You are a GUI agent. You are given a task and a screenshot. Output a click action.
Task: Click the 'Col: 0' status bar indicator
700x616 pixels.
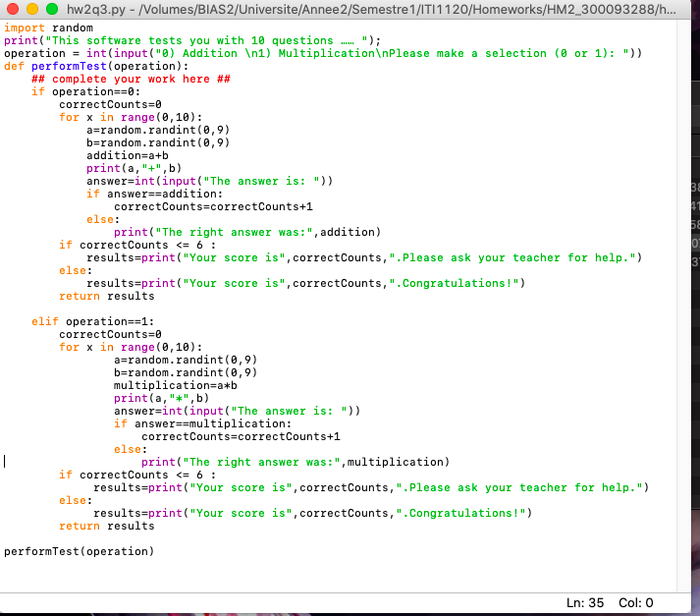pyautogui.click(x=635, y=602)
